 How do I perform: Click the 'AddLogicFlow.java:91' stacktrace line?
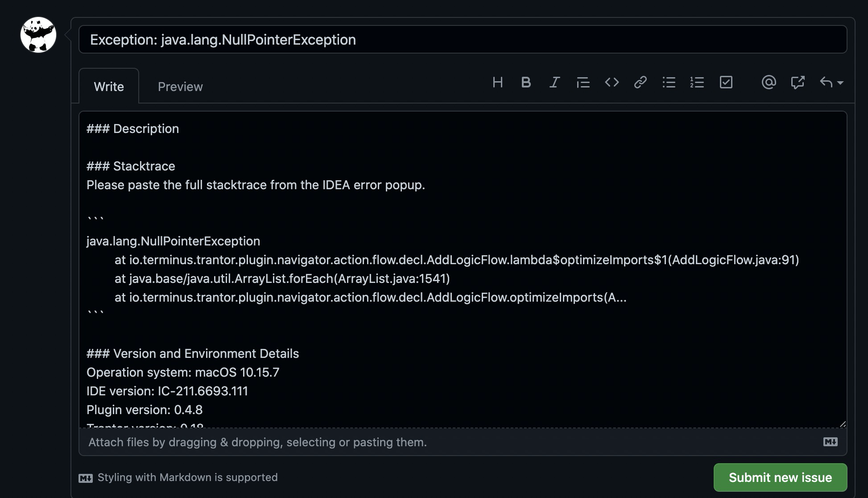click(457, 260)
